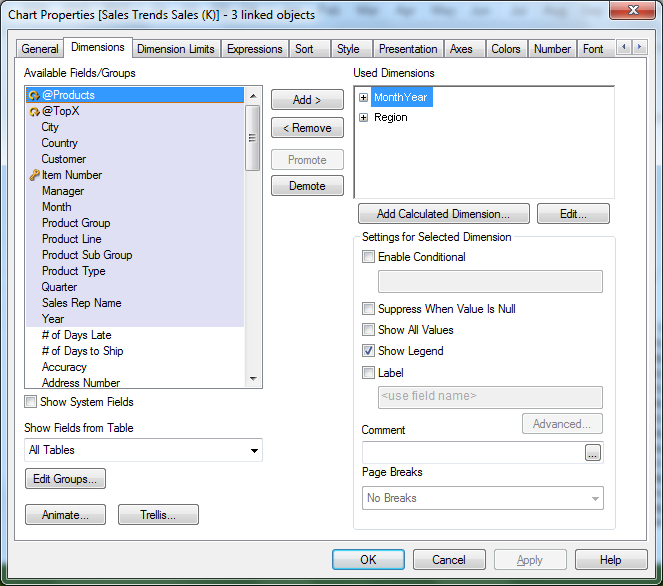Select the Quarter field
The height and width of the screenshot is (586, 663).
(x=135, y=287)
